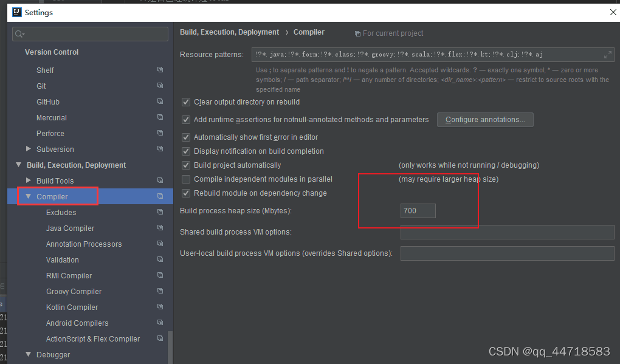Click the share-settings icon next to Git

(x=160, y=86)
